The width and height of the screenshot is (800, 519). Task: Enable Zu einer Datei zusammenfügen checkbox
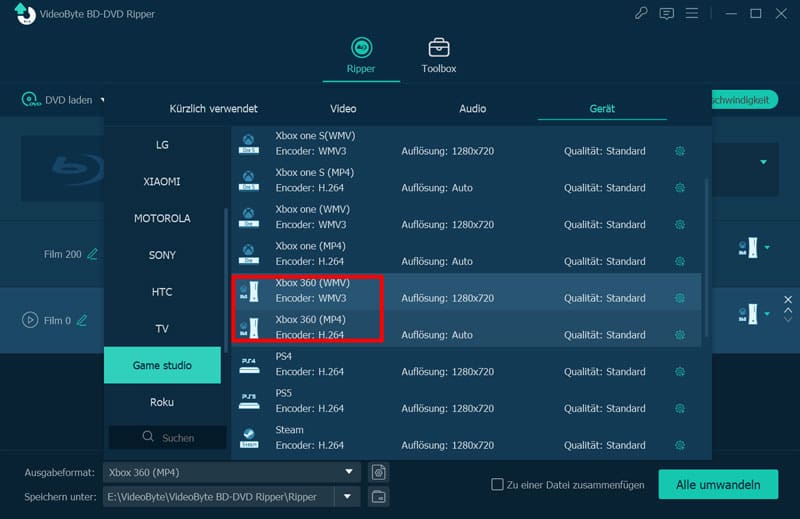coord(497,484)
